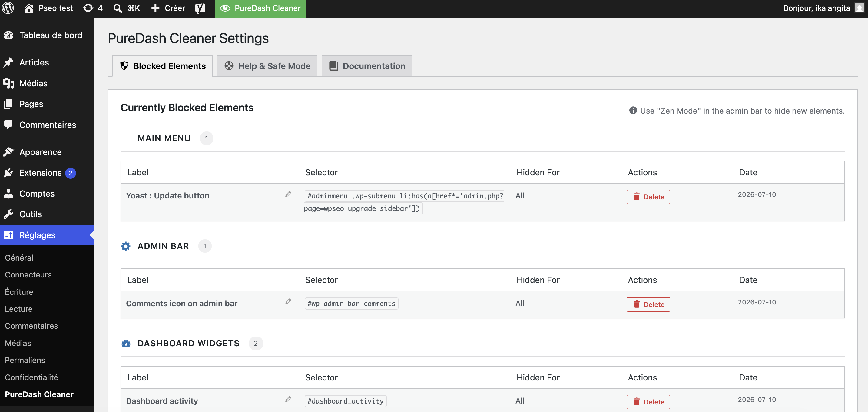Switch to the Documentation tab
Viewport: 868px width, 412px height.
366,66
